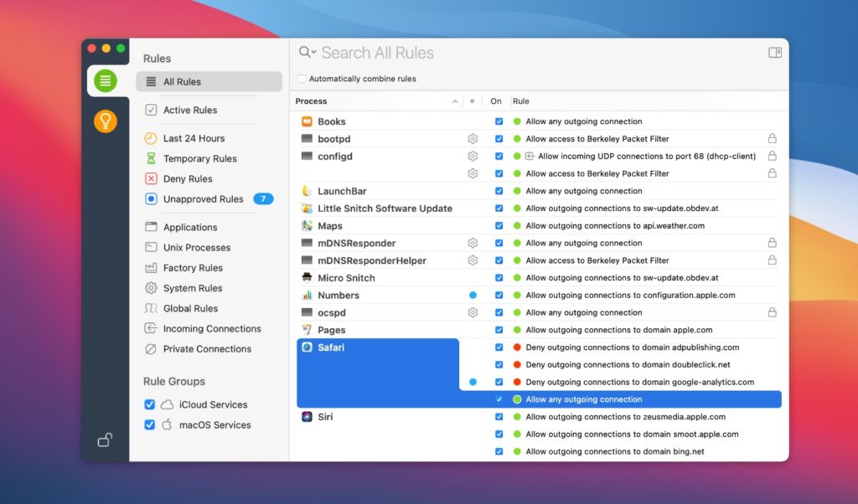Viewport: 858px width, 504px height.
Task: Click the Safari app icon in the process list
Action: pos(309,347)
